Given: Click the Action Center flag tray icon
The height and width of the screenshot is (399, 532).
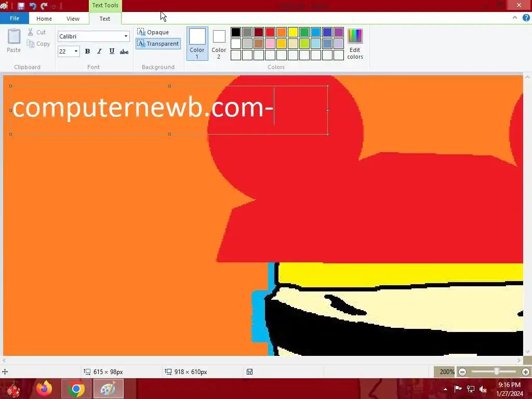Looking at the screenshot, I should pos(458,389).
